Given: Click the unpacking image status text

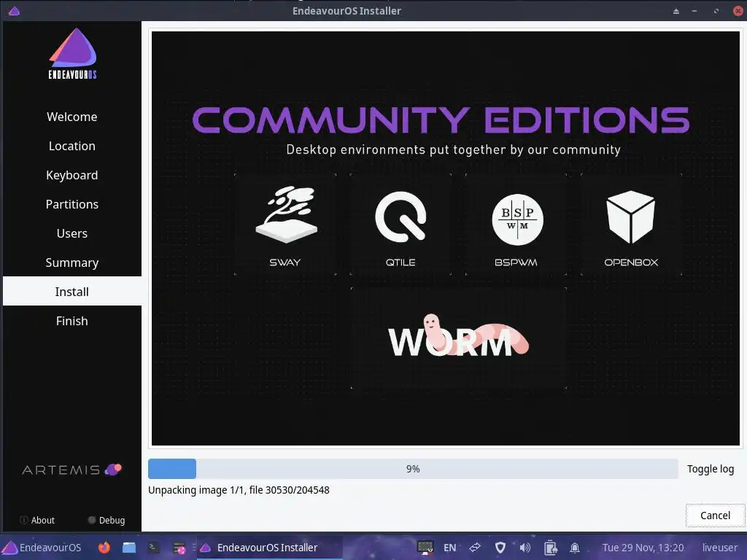Looking at the screenshot, I should coord(239,490).
